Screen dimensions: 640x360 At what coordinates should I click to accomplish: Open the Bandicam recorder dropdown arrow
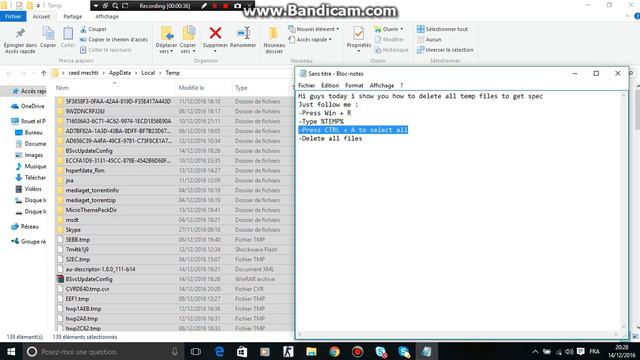point(96,6)
